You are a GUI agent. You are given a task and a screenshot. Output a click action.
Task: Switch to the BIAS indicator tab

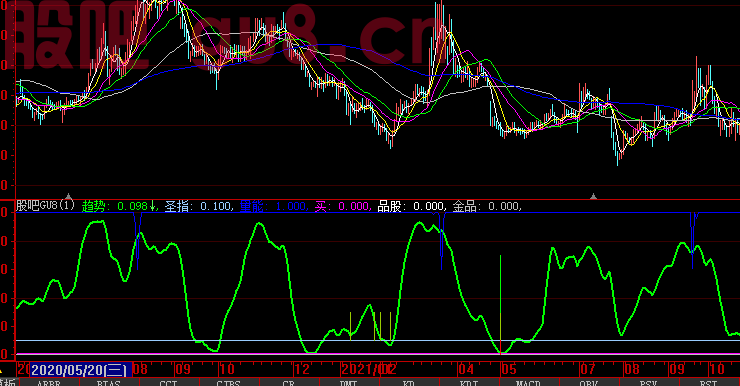(109, 383)
